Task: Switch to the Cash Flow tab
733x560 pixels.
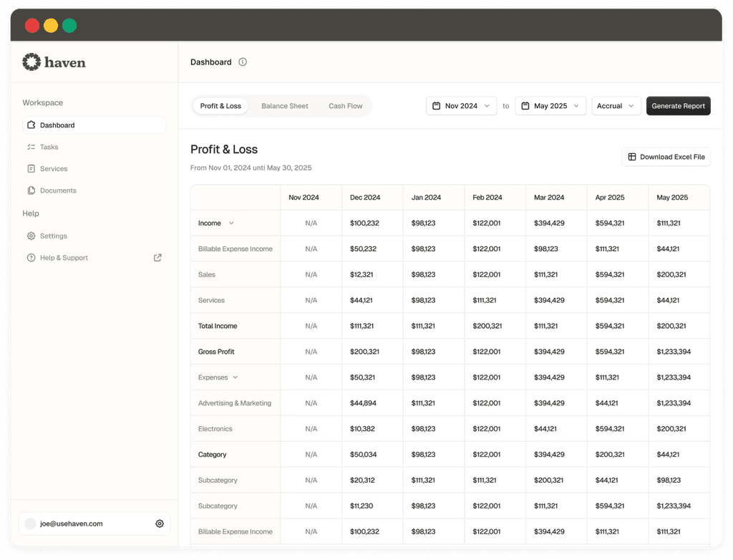Action: [345, 106]
